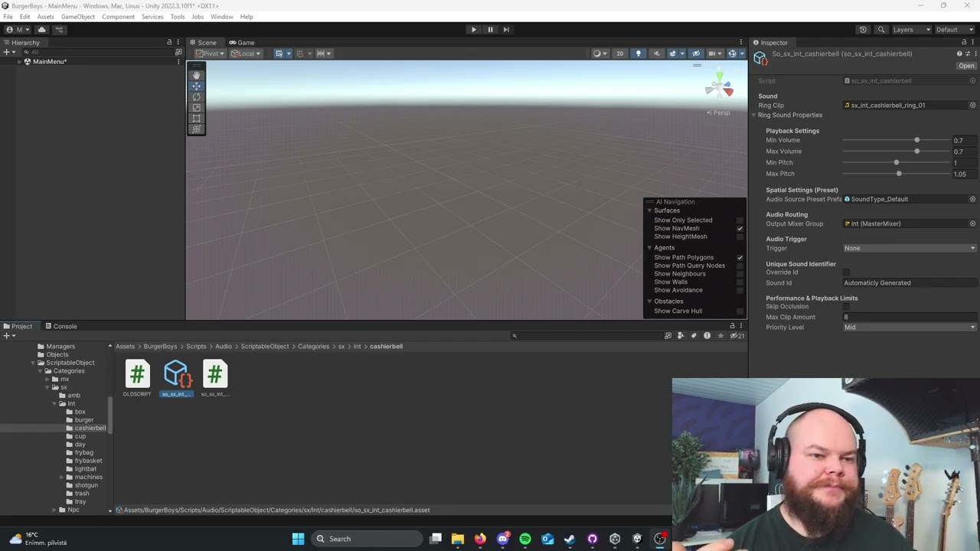Toggle scene visibility hidden-objects icon

695,54
